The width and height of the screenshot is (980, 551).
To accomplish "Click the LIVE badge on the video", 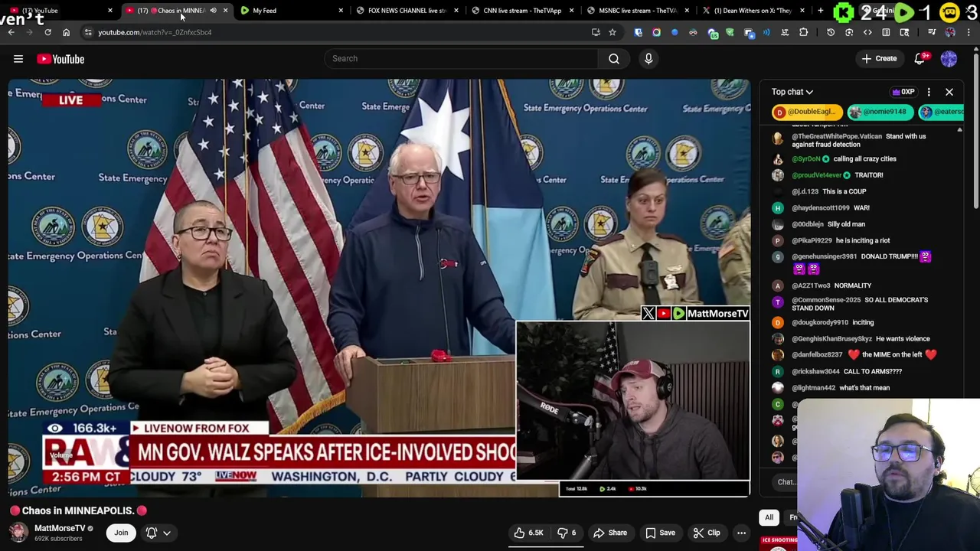I will [x=70, y=99].
